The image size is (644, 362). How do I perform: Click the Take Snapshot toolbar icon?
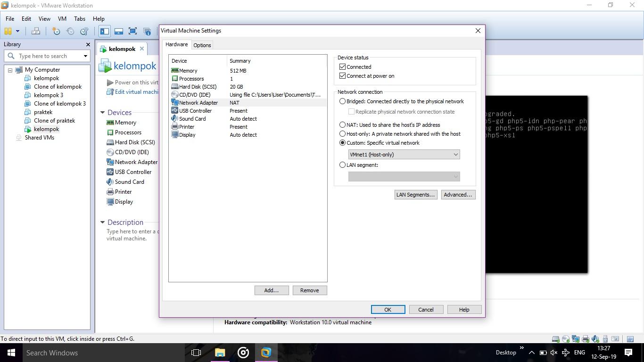56,31
